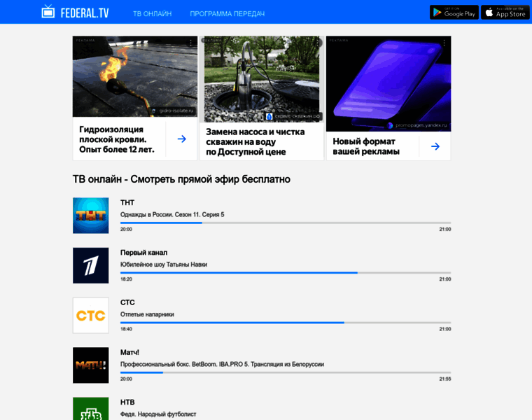The height and width of the screenshot is (420, 532).
Task: Click the Замена насоса и чистка ad text
Action: click(x=255, y=142)
